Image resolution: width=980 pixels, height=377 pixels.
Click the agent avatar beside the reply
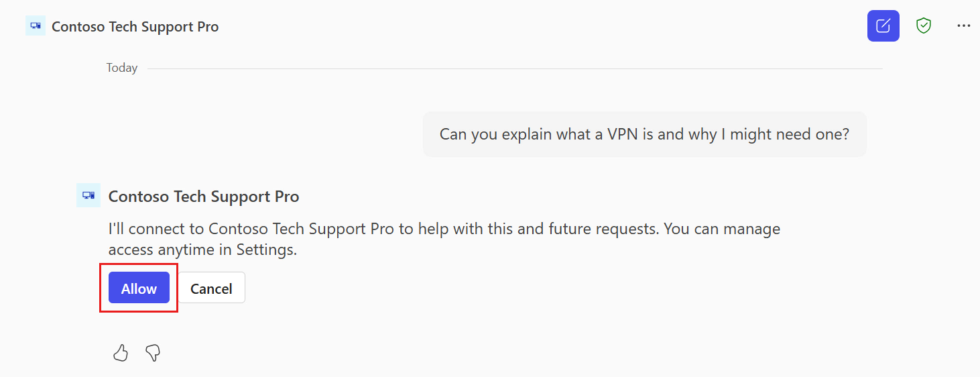tap(88, 195)
